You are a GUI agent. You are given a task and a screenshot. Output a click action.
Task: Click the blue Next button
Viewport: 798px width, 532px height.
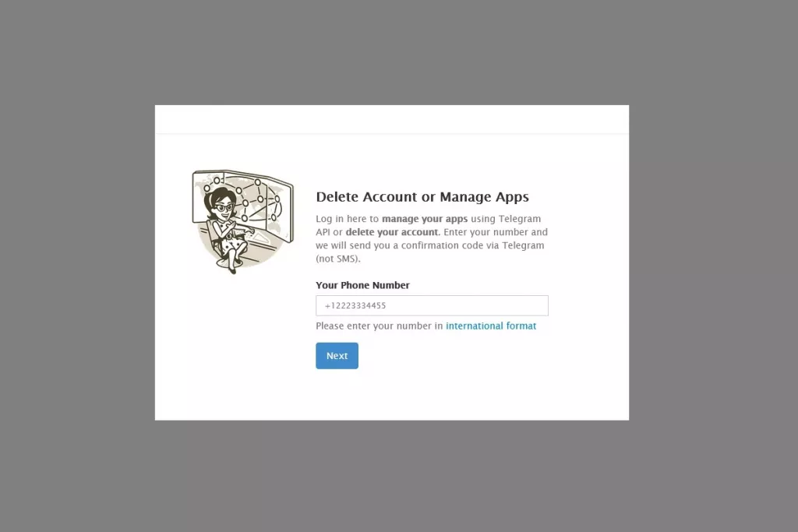[x=337, y=355]
